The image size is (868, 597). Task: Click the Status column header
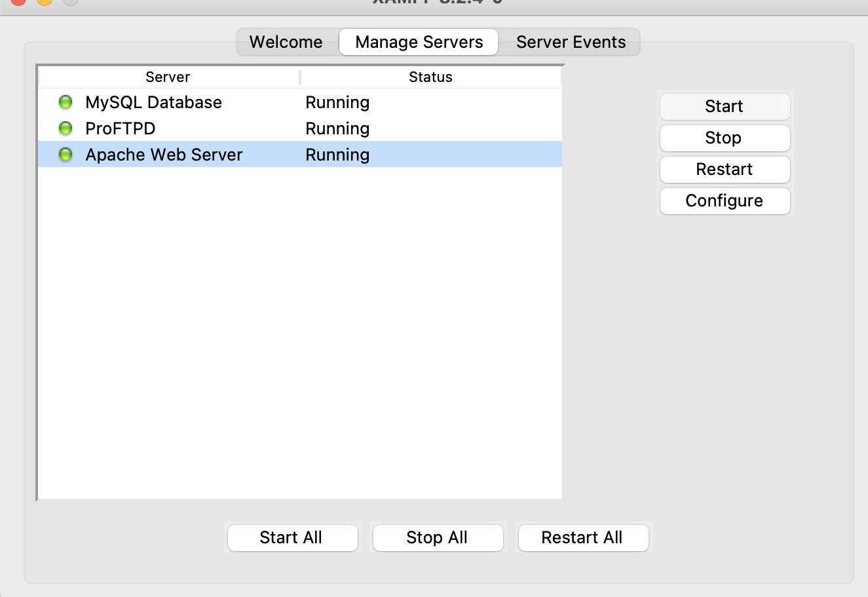431,77
